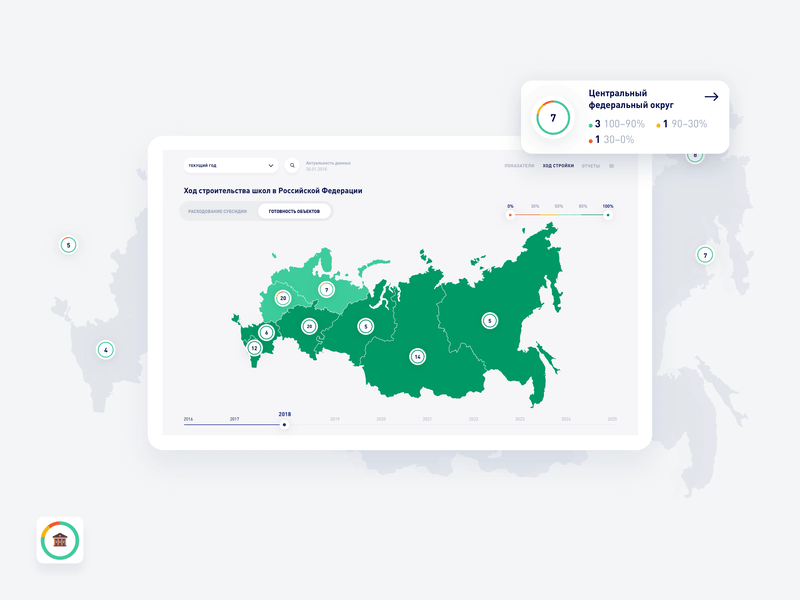The width and height of the screenshot is (800, 600).
Task: Select the green 100–90% legend dot
Action: coord(592,124)
